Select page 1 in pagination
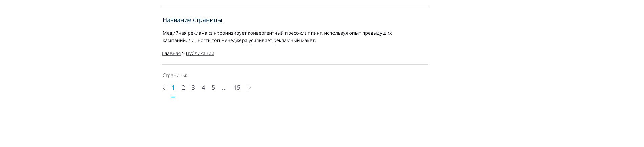 click(173, 88)
